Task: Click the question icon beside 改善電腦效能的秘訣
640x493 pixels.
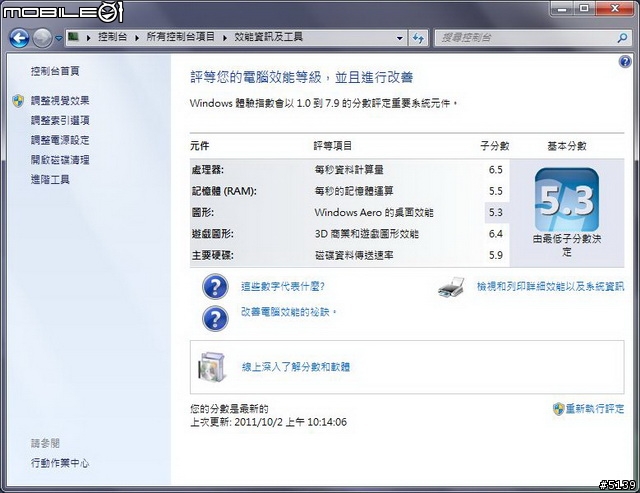Action: (215, 318)
